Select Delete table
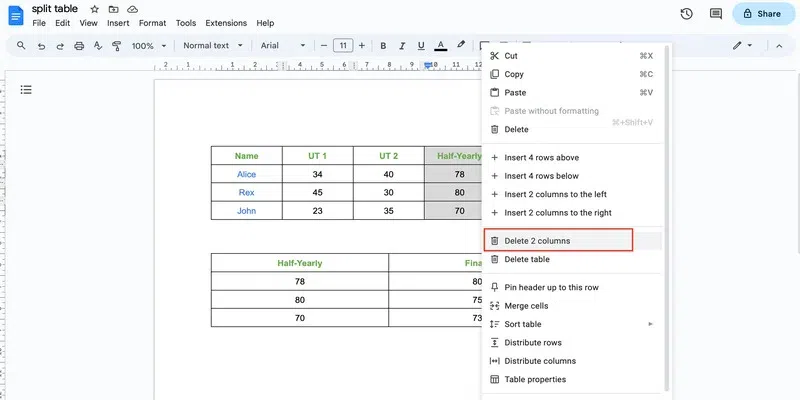 [572, 259]
